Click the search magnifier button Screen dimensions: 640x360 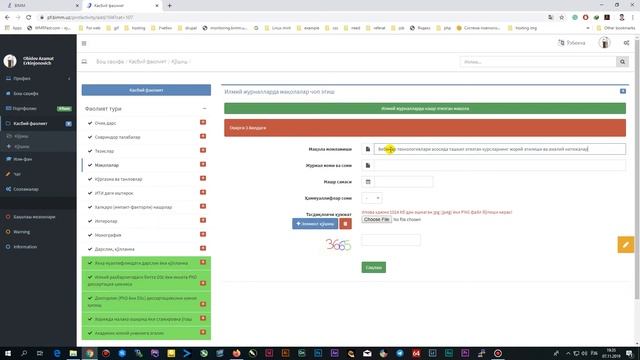click(622, 62)
